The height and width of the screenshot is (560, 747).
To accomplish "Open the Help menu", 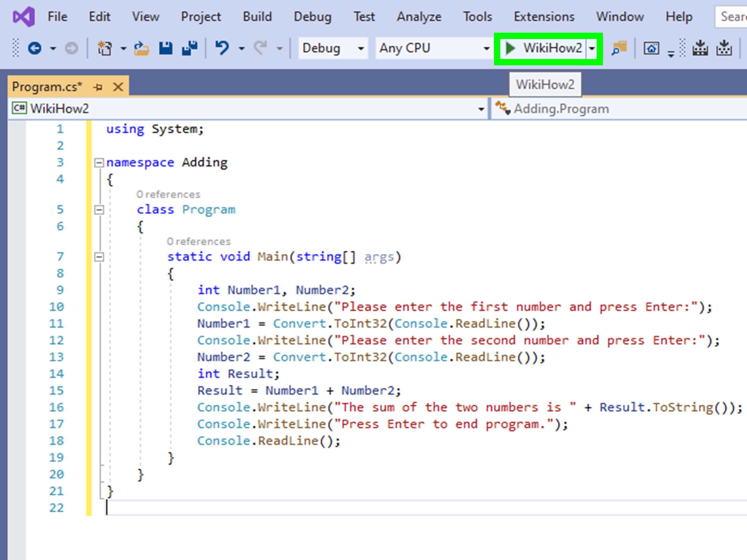I will 679,17.
